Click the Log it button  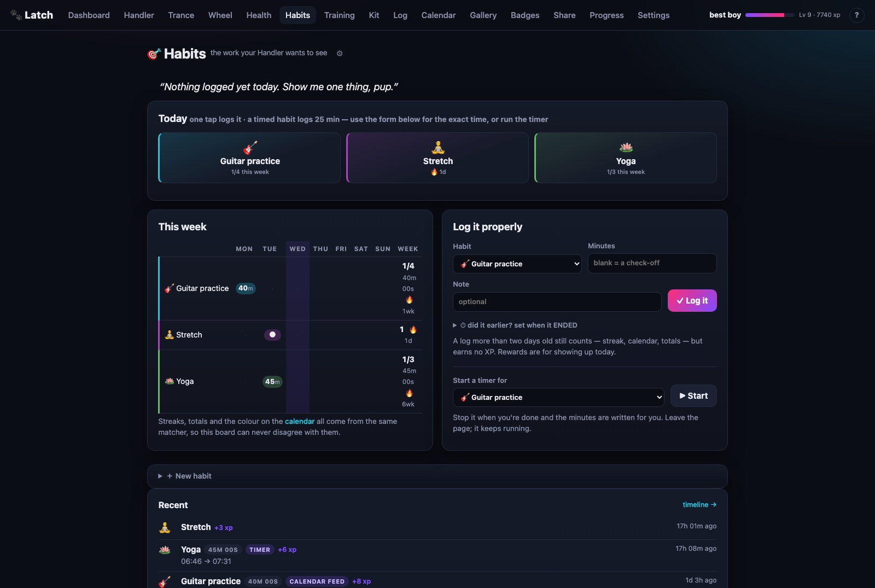pyautogui.click(x=692, y=300)
